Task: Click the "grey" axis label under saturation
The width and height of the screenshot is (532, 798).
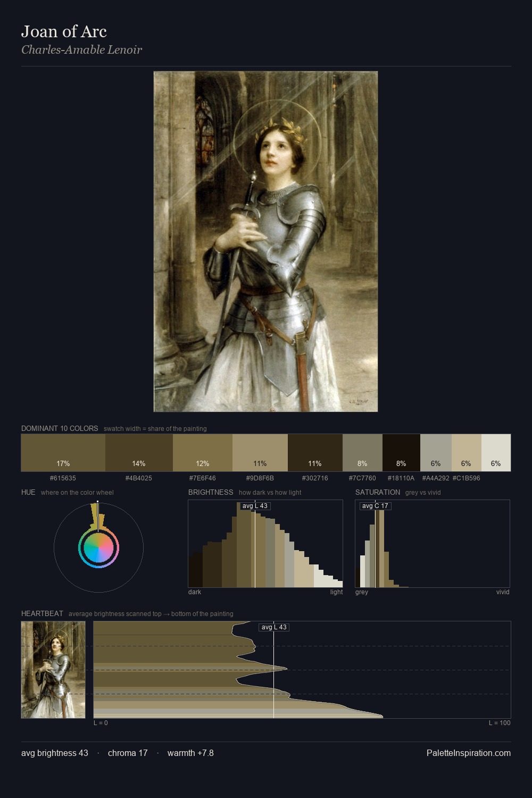Action: pyautogui.click(x=362, y=592)
